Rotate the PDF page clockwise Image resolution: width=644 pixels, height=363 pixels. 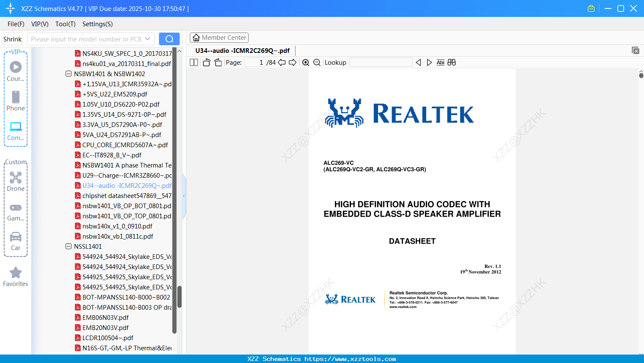pos(218,63)
